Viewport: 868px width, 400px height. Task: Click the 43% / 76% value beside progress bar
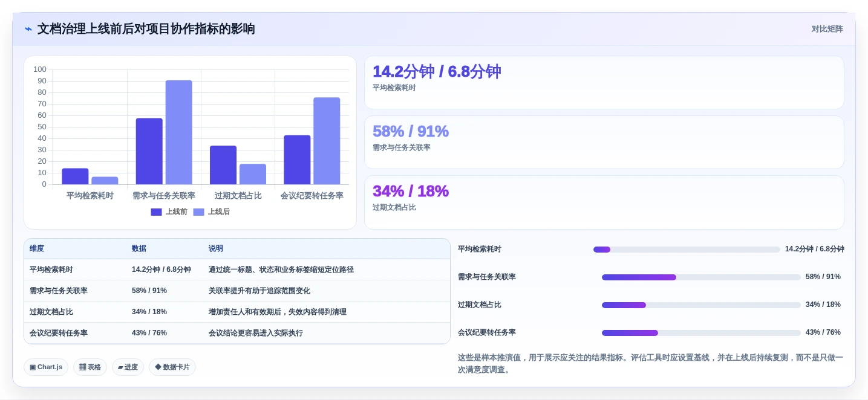pyautogui.click(x=823, y=333)
